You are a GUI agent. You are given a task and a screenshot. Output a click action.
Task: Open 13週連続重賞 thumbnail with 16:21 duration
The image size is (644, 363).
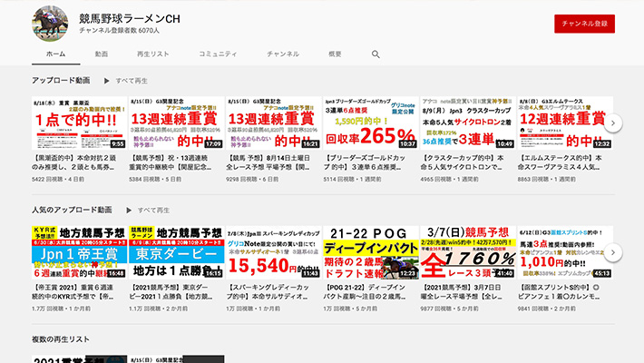[274, 123]
